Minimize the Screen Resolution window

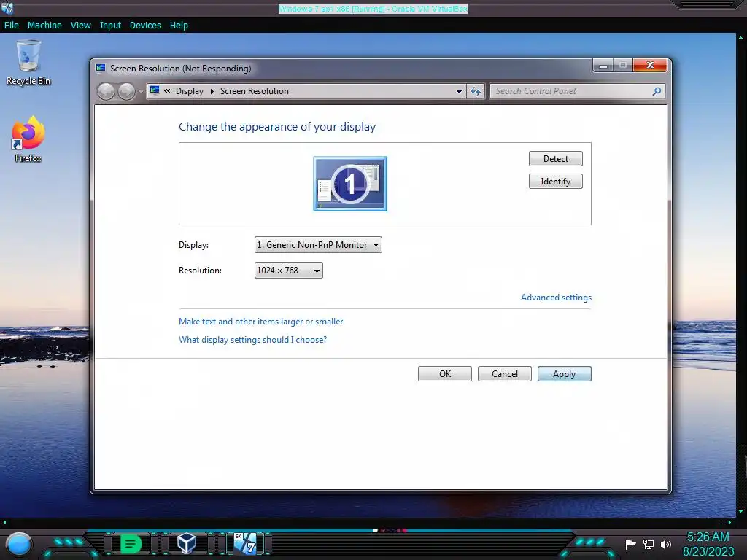(x=603, y=65)
